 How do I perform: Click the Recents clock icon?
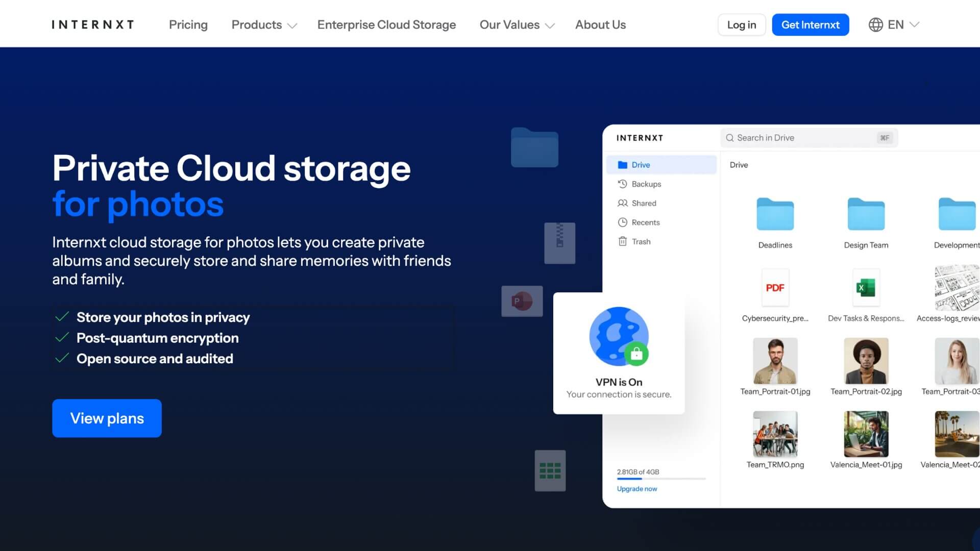click(622, 222)
